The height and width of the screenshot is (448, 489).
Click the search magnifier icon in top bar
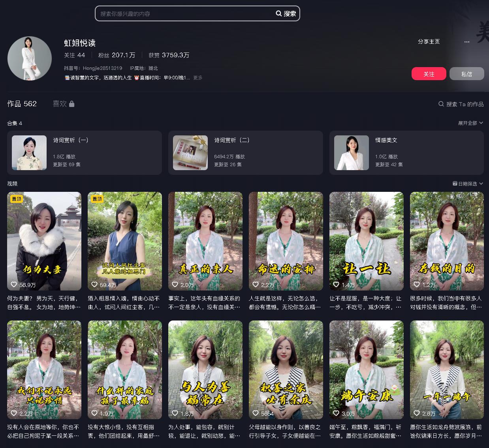coord(279,14)
